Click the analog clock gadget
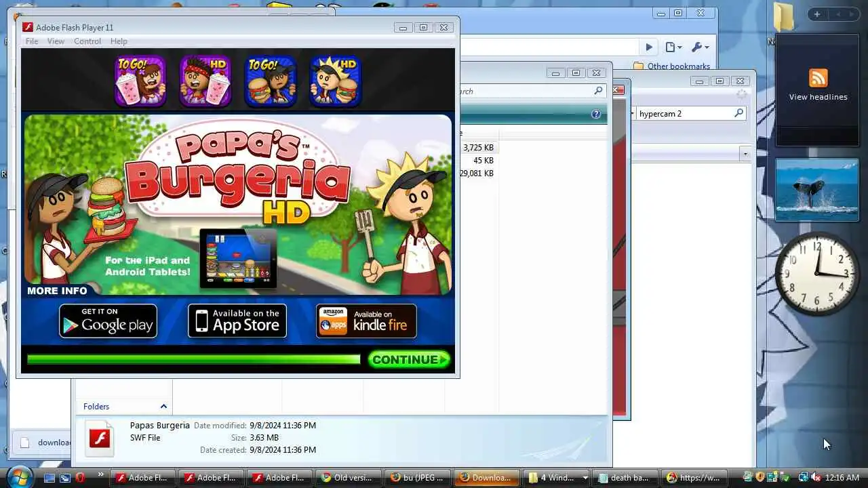868x488 pixels. [817, 273]
